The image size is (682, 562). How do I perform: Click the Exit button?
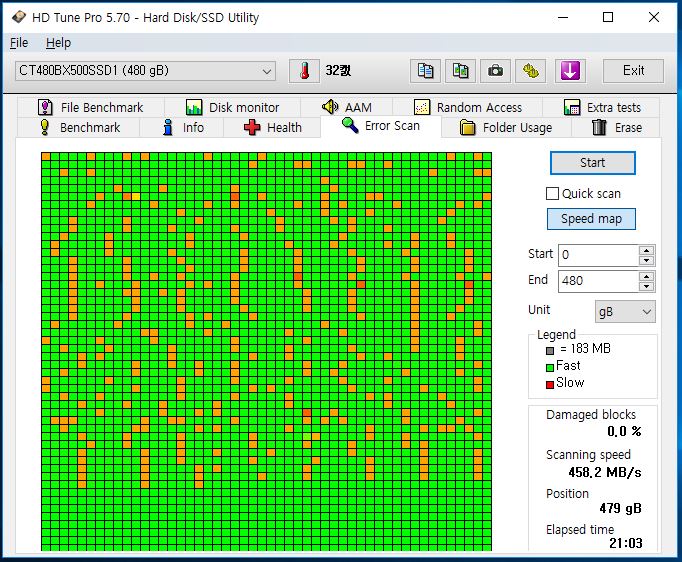[x=633, y=70]
